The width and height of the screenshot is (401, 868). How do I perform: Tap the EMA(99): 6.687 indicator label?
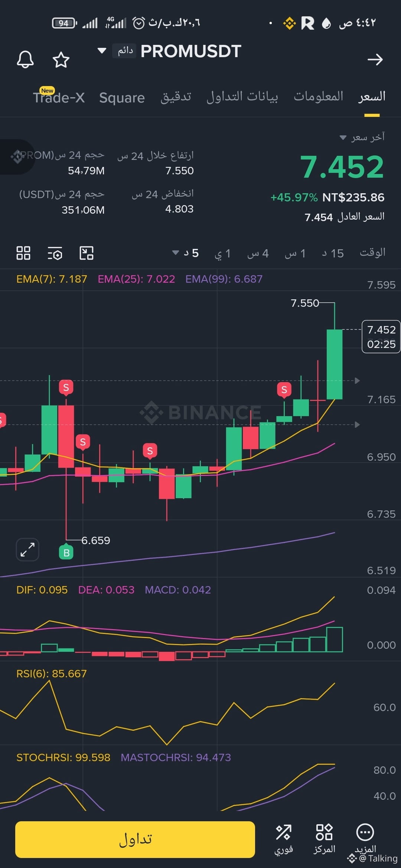pos(224,279)
